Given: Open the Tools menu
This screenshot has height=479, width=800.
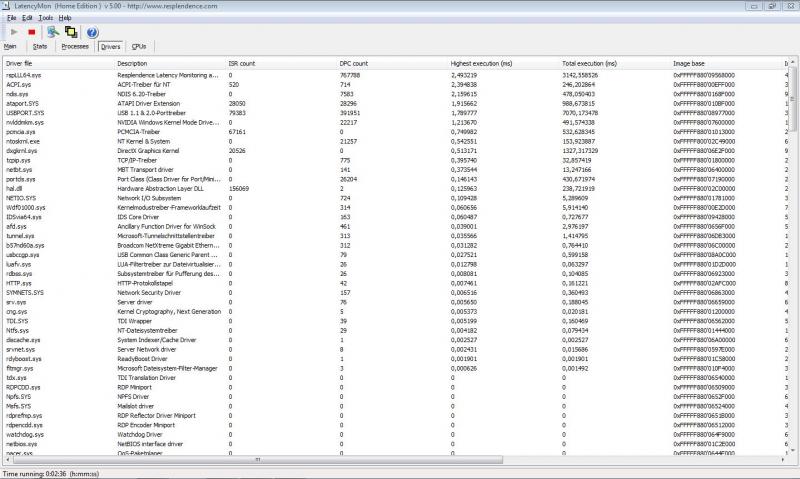Looking at the screenshot, I should pyautogui.click(x=46, y=18).
